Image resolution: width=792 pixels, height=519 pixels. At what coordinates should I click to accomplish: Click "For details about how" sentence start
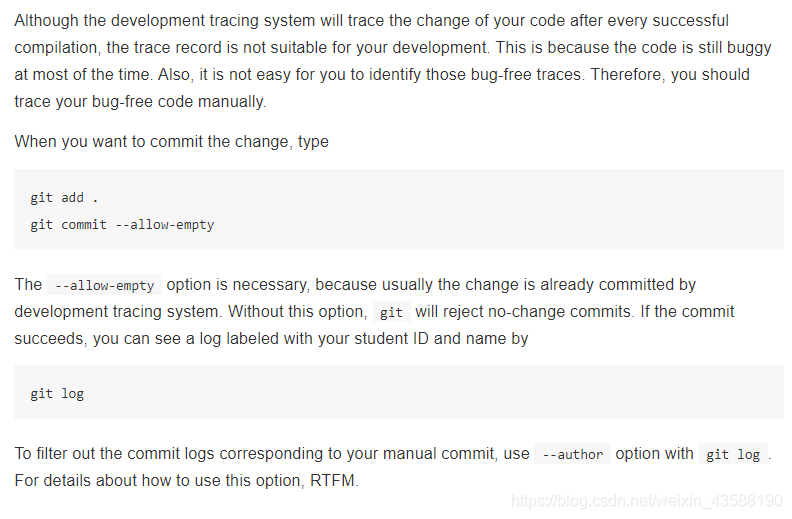click(x=90, y=480)
